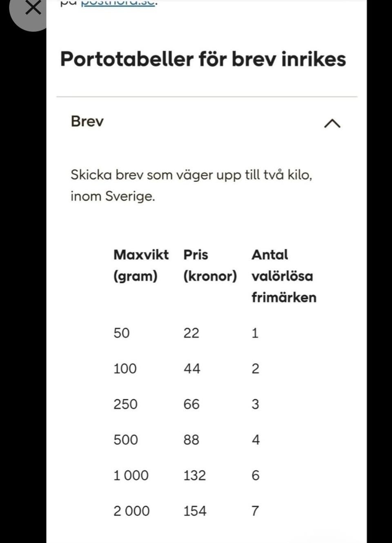Viewport: 392px width, 543px height.
Task: Open the postnord.se link
Action: point(118,3)
